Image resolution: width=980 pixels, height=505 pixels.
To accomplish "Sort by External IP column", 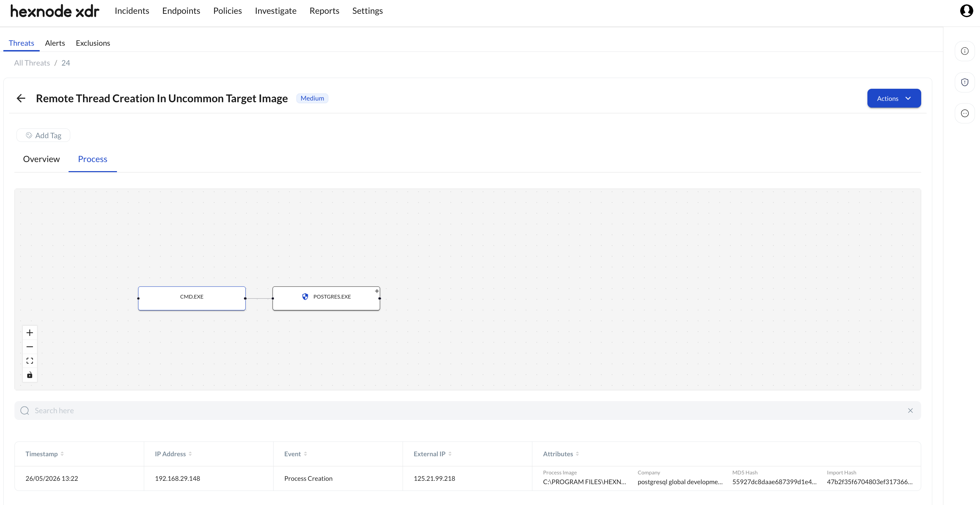I will [450, 454].
